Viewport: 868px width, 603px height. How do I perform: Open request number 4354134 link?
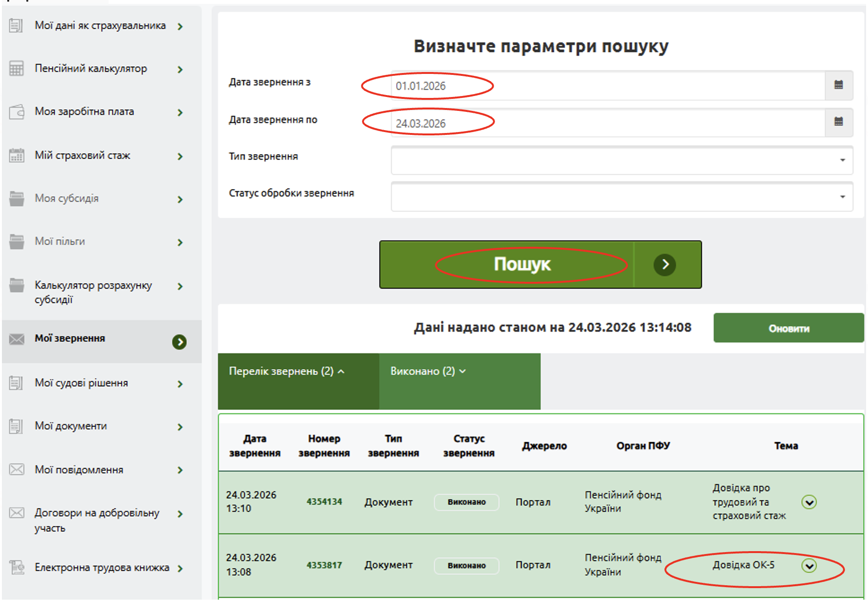coord(324,502)
